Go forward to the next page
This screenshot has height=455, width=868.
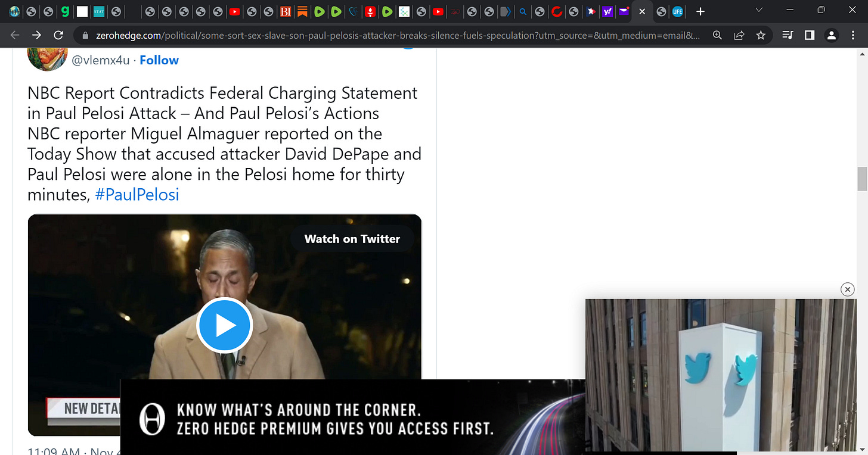click(36, 35)
